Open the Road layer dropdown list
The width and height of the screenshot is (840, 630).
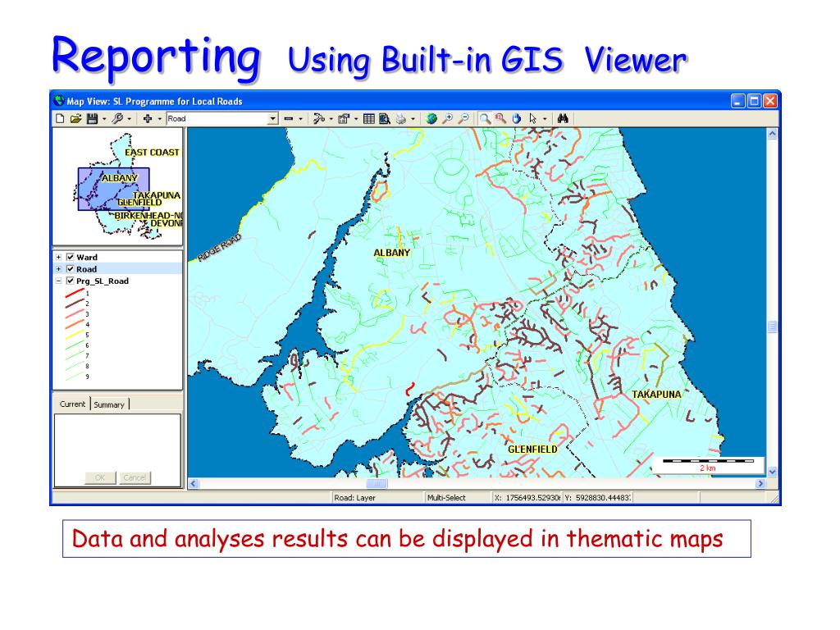click(x=273, y=119)
